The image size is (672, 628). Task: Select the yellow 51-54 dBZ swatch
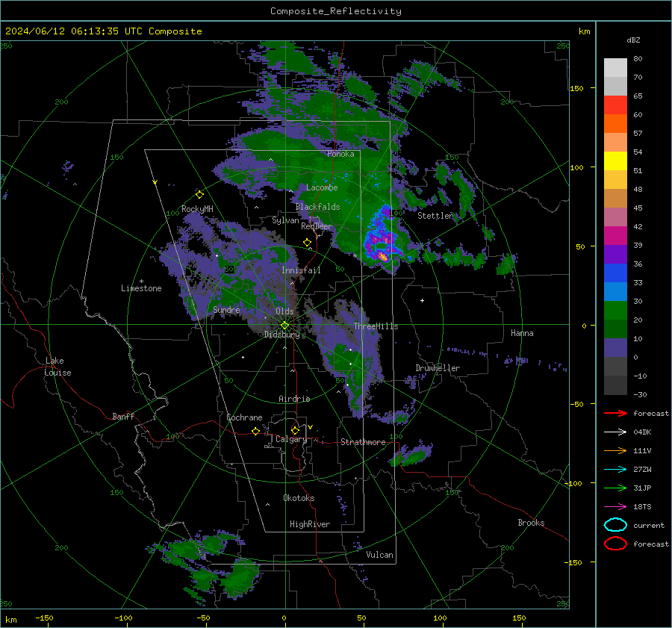tap(615, 161)
